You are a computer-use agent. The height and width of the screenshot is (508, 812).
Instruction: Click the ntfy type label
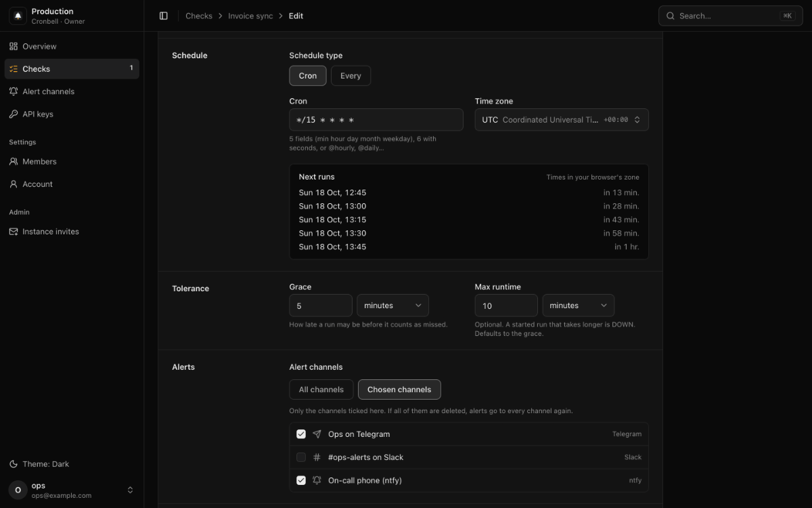(635, 480)
